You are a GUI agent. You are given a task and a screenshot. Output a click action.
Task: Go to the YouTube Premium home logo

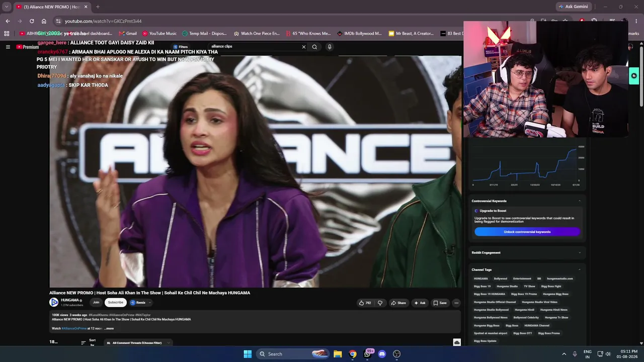(x=28, y=47)
